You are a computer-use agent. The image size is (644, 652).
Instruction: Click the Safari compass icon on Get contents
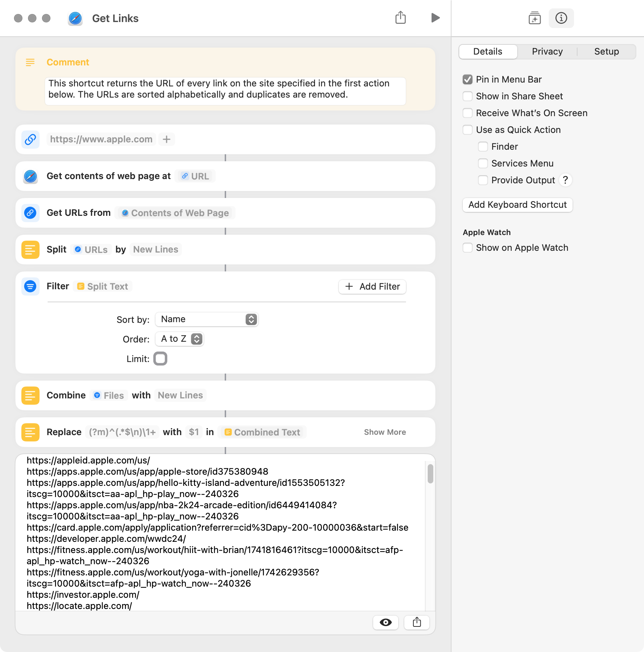[30, 176]
